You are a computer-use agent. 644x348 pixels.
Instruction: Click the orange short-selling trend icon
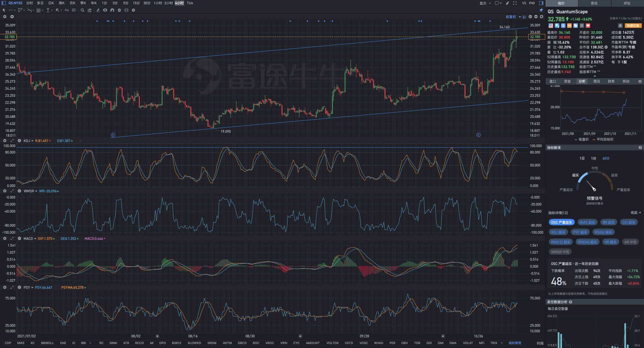pyautogui.click(x=569, y=26)
